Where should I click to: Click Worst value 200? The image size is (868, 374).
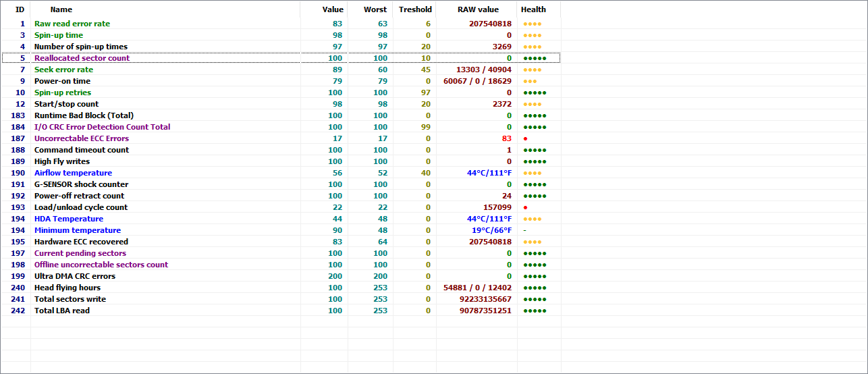click(381, 276)
